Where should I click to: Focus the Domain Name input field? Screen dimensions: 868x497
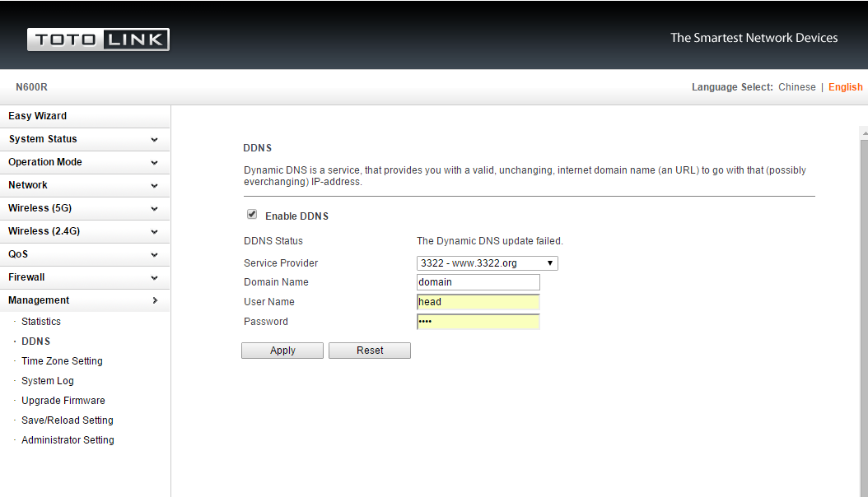[478, 282]
